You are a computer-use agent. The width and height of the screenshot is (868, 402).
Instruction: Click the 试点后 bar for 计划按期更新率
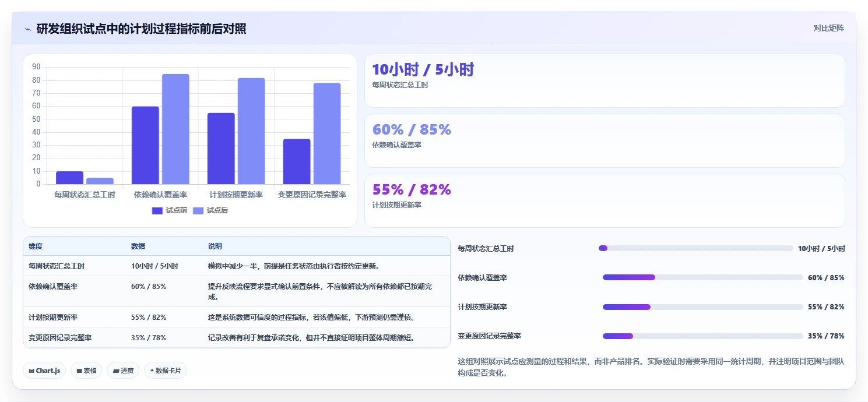coord(251,131)
